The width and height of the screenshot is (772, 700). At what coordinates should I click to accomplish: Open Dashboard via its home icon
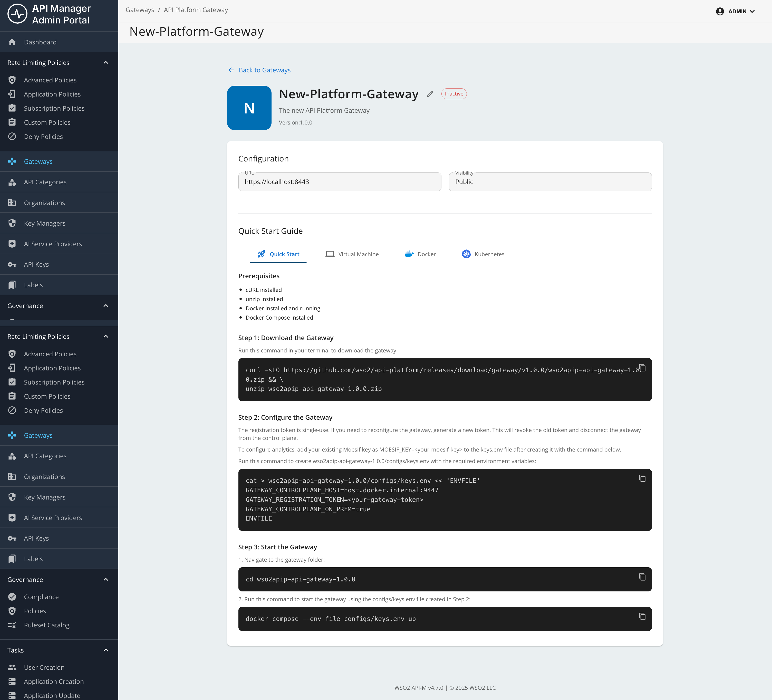pos(12,42)
